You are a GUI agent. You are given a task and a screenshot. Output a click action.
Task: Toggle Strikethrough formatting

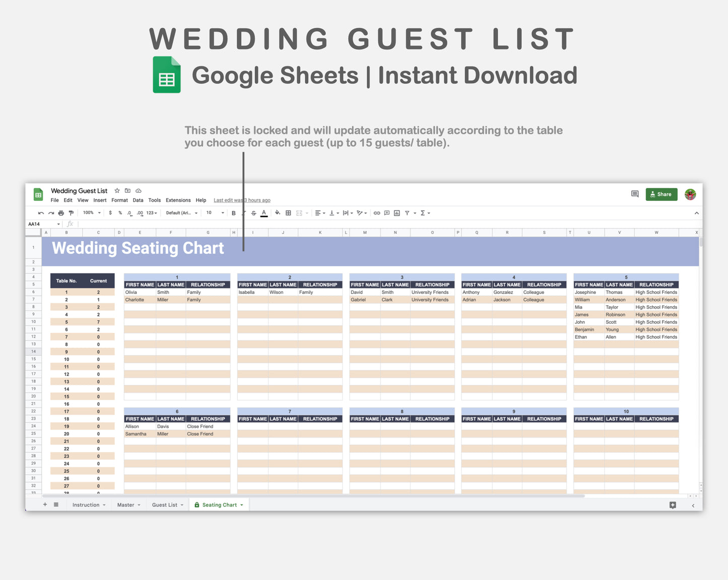pyautogui.click(x=253, y=212)
